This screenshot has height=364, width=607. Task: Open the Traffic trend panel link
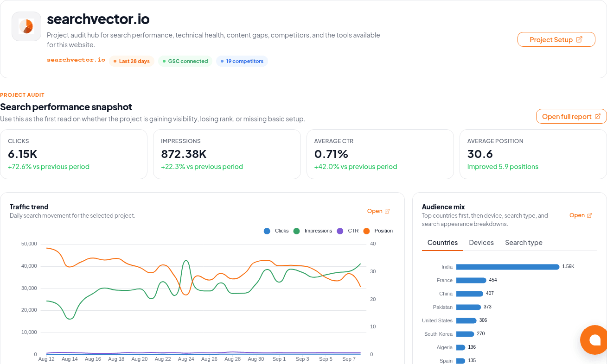pos(378,211)
